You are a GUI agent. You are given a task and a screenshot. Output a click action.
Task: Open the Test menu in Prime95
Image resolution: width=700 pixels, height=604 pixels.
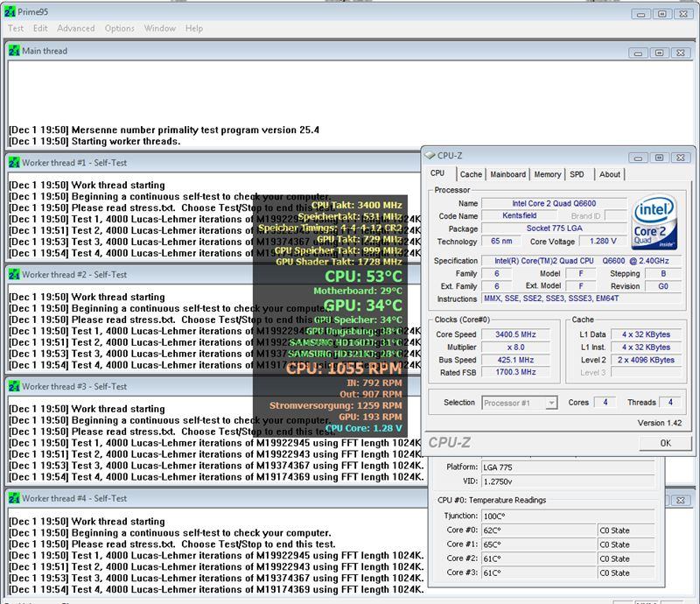click(x=16, y=28)
